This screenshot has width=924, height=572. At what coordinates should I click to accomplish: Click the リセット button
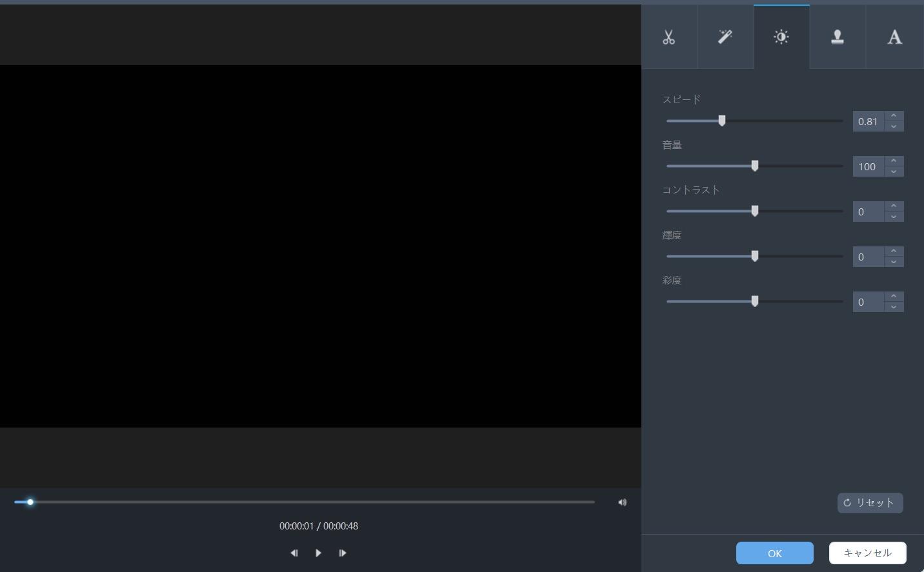(x=870, y=503)
